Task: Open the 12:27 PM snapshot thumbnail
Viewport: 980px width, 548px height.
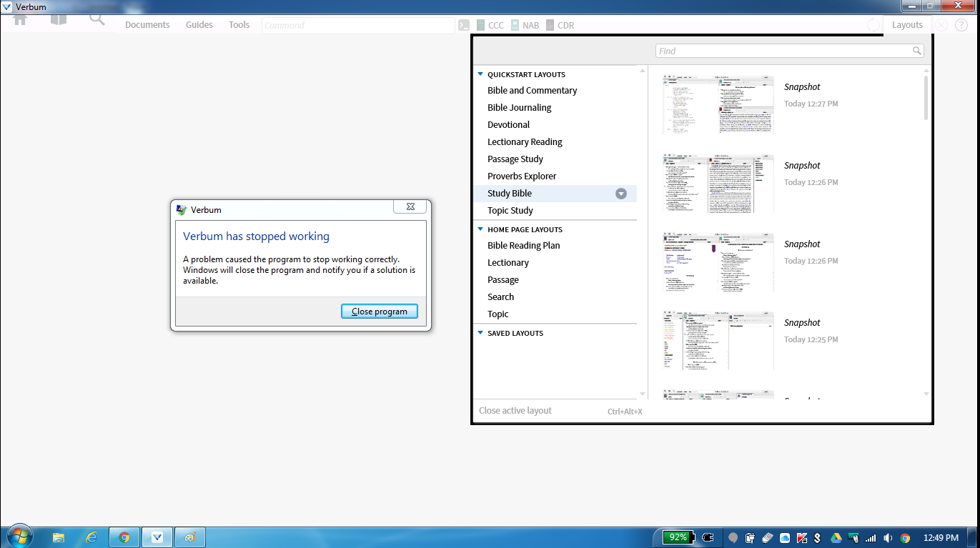Action: (x=718, y=105)
